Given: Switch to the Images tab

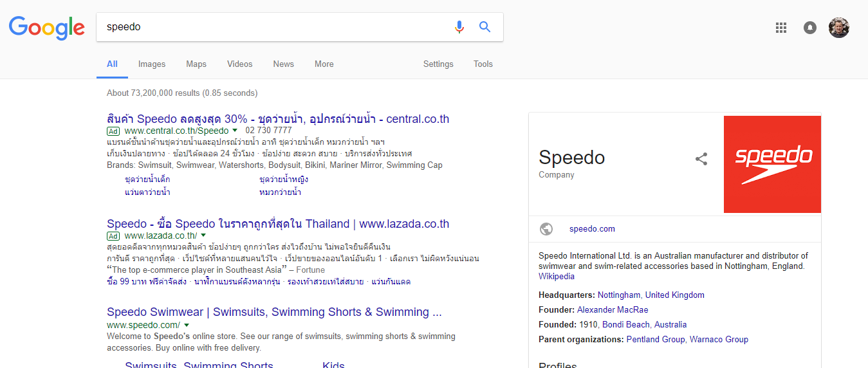Looking at the screenshot, I should pyautogui.click(x=152, y=64).
